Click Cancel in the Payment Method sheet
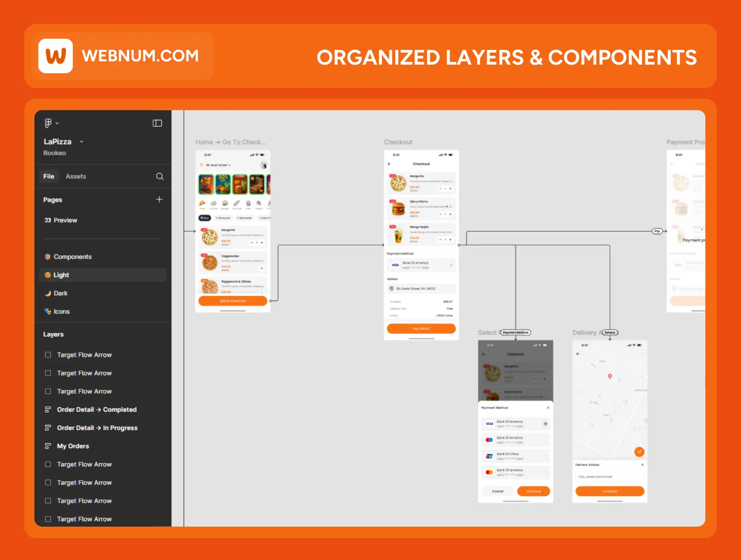The height and width of the screenshot is (560, 741). (497, 491)
